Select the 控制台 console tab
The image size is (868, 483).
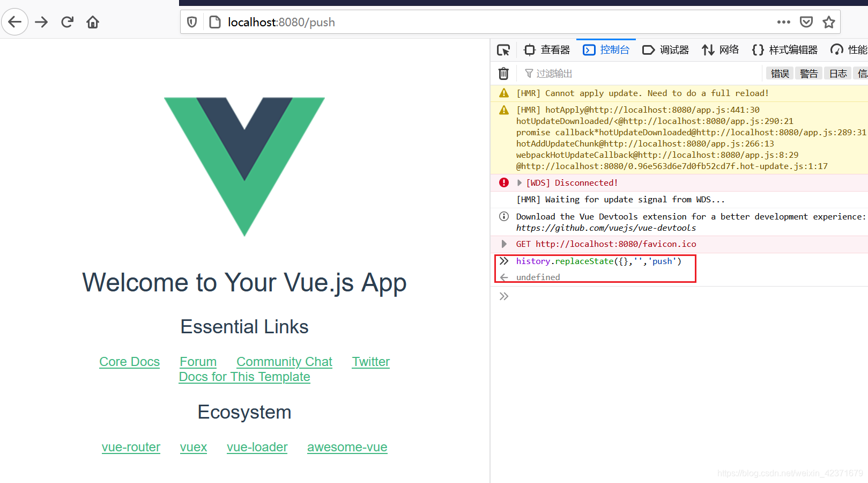pyautogui.click(x=606, y=50)
